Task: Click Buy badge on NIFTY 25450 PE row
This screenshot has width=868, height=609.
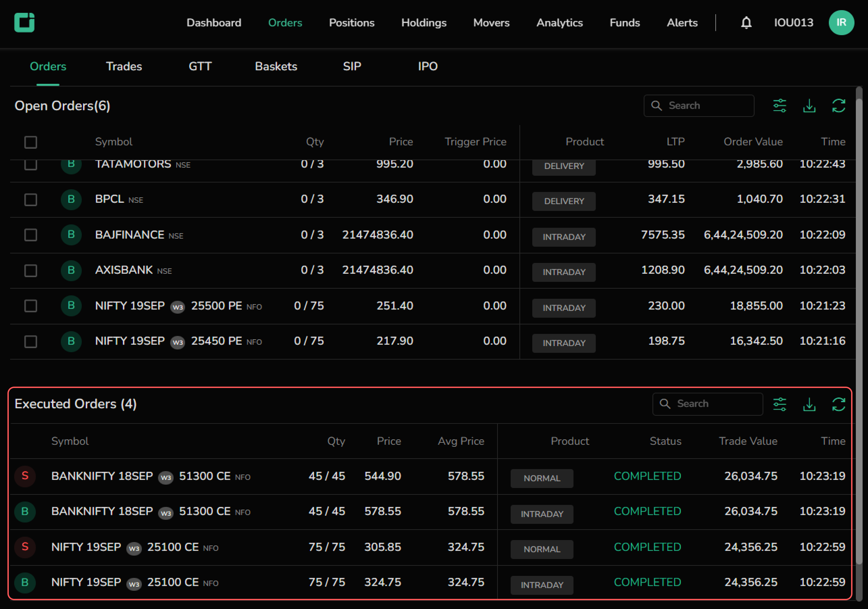Action: point(71,341)
